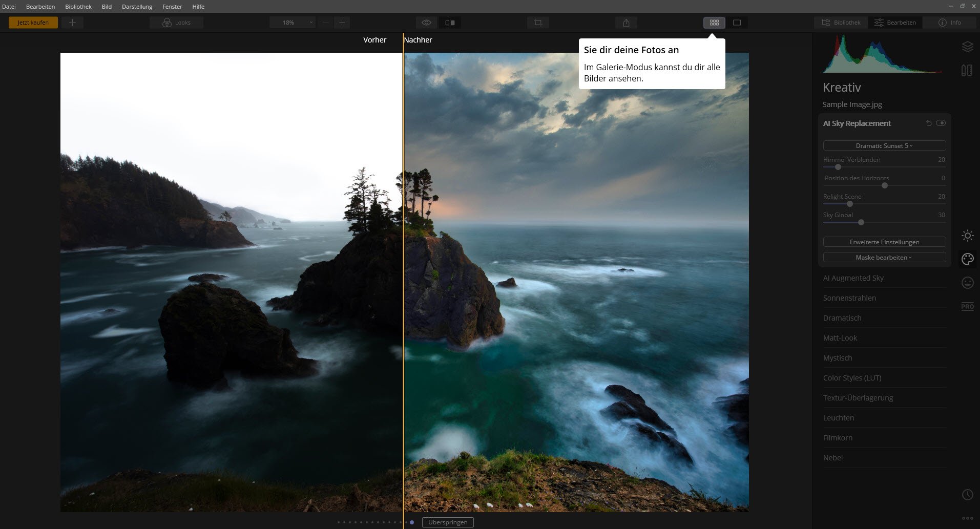980x529 pixels.
Task: Click the Sky Global slider handle
Action: pyautogui.click(x=861, y=222)
